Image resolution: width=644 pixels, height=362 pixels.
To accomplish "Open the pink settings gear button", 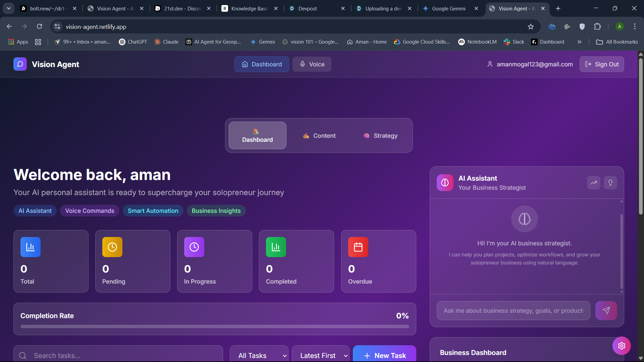I will tap(621, 346).
